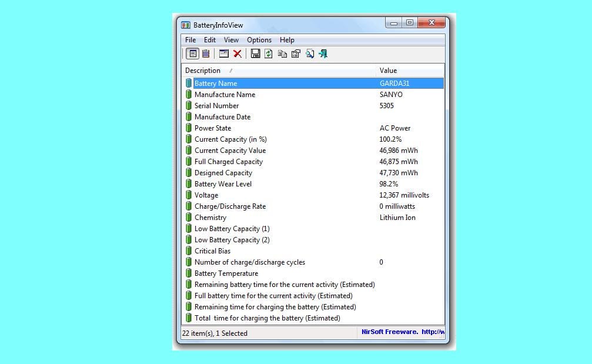
Task: Select Remaining battery time for current activity
Action: pos(313,285)
